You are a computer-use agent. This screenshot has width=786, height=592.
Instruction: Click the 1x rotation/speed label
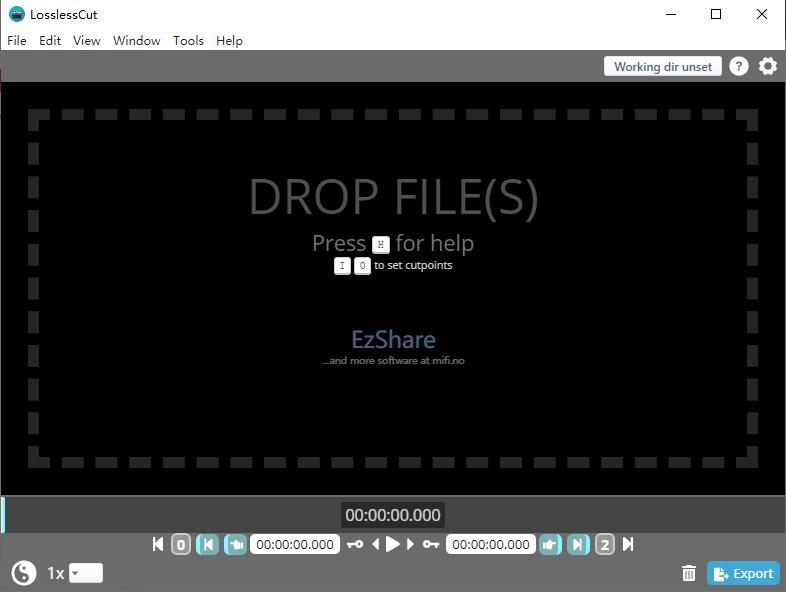56,573
